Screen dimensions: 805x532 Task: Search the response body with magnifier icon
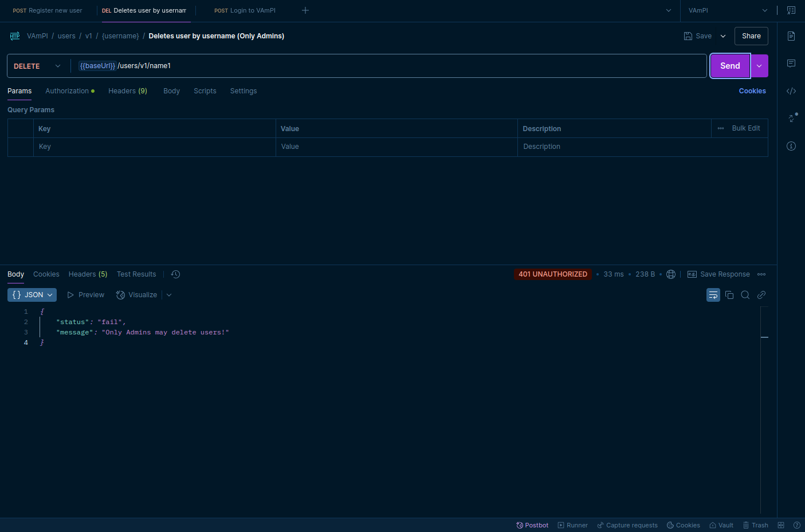tap(745, 295)
